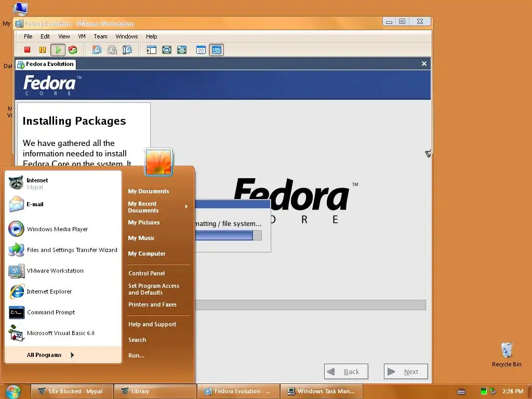Open the Help menu in VMware
532x399 pixels.
151,36
